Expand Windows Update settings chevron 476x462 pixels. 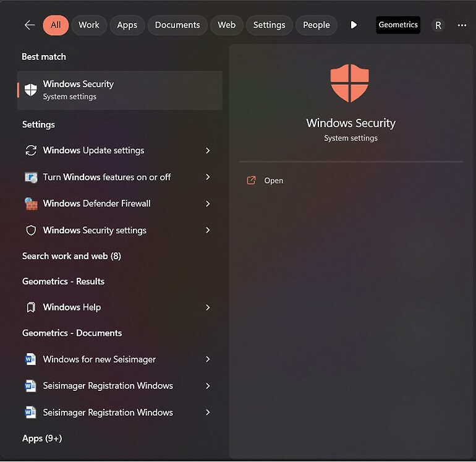coord(208,150)
